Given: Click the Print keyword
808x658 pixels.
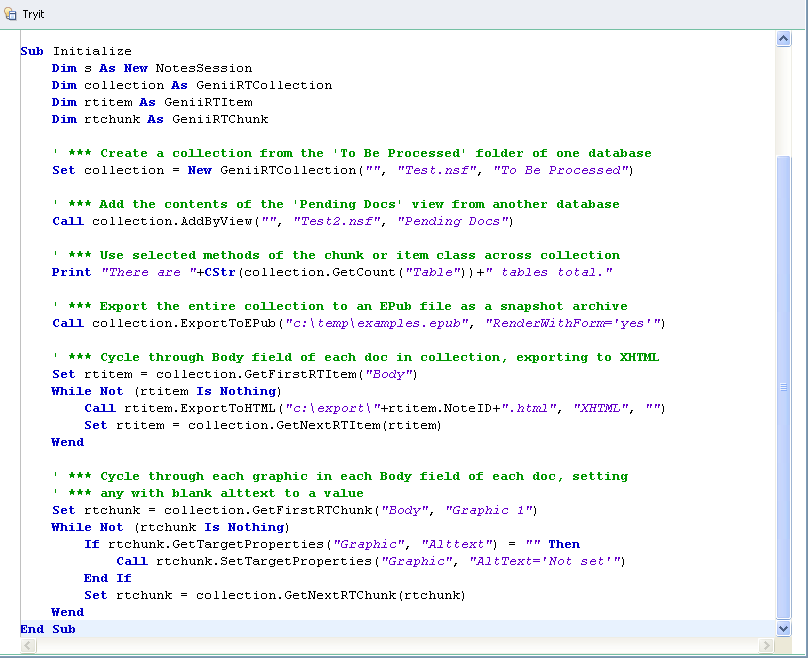Looking at the screenshot, I should click(72, 272).
